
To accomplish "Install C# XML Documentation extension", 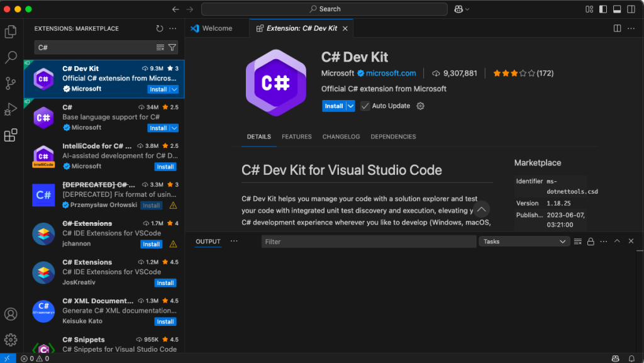I will (x=165, y=321).
